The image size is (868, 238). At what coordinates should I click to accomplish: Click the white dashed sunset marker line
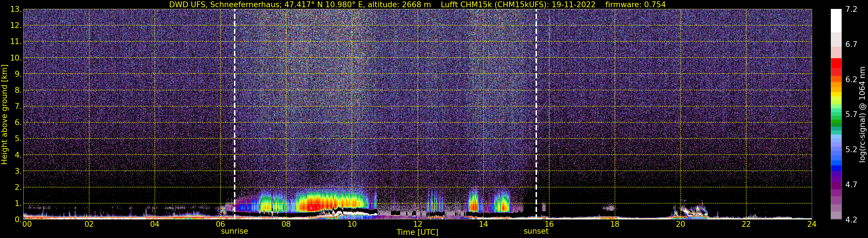click(536, 114)
